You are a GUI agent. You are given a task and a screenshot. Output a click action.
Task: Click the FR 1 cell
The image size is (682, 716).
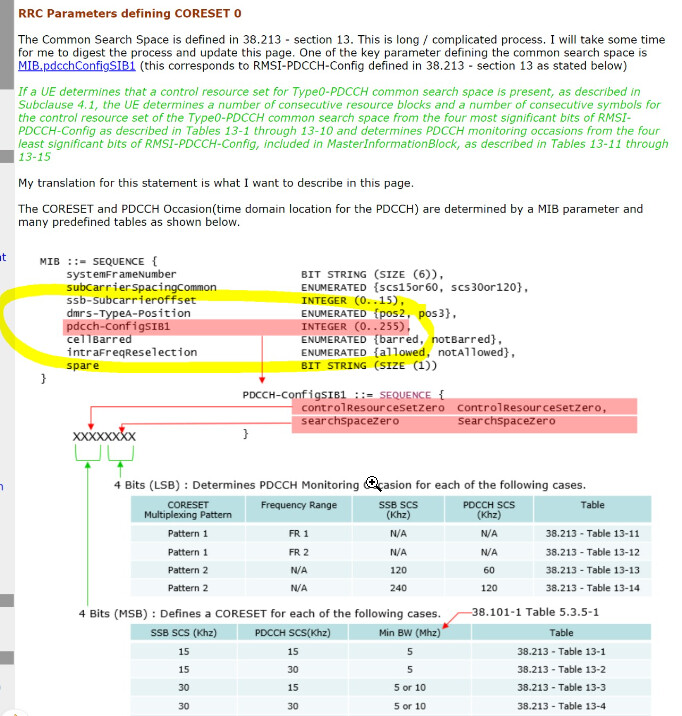tap(299, 534)
